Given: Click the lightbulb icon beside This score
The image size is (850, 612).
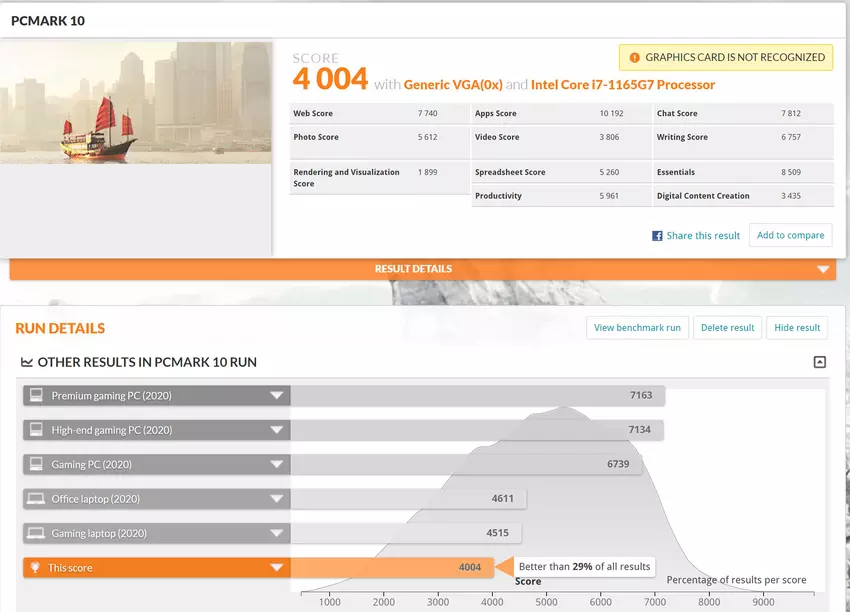Looking at the screenshot, I should click(x=35, y=568).
